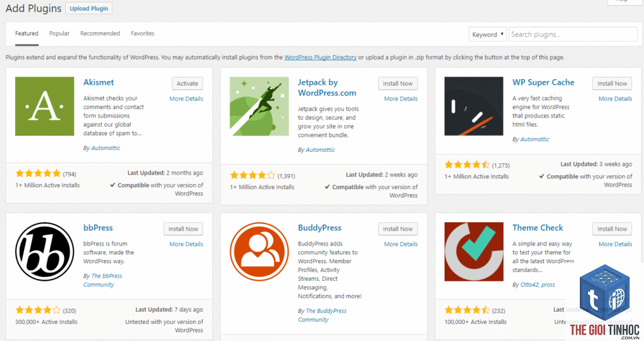Install the Theme Check plugin now

(612, 229)
